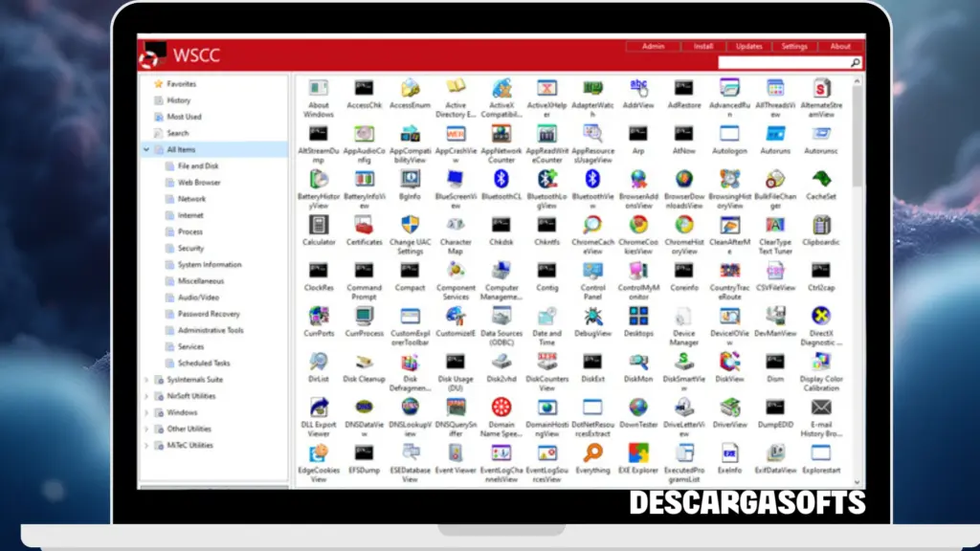Launch ChromeHistoryView
980x551 pixels.
click(x=685, y=230)
